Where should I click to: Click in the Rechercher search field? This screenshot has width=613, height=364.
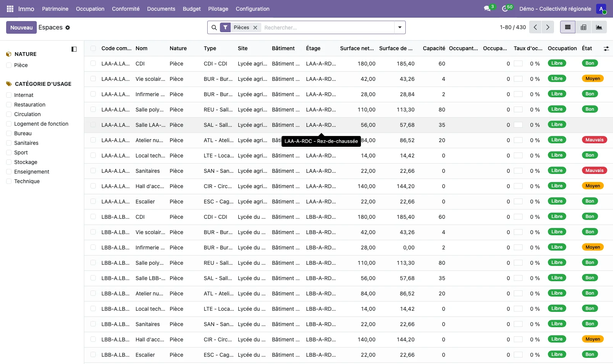pyautogui.click(x=328, y=28)
